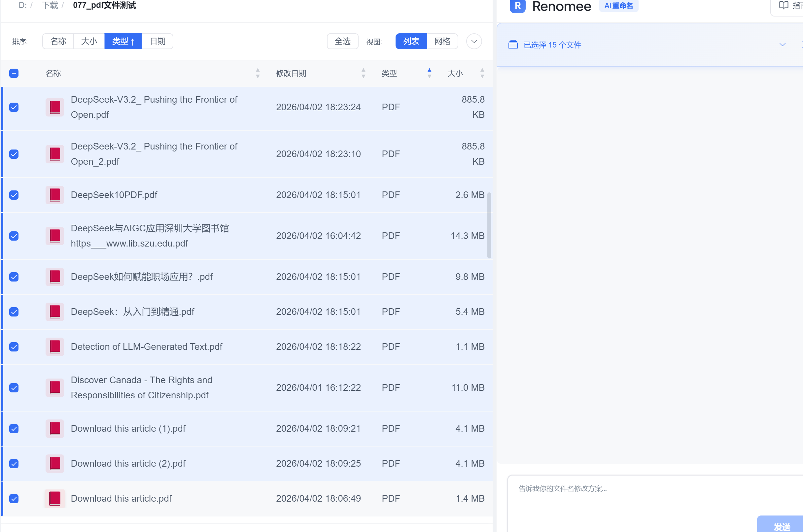This screenshot has width=803, height=532.
Task: Go to 下载 folder in breadcrumb
Action: point(50,5)
